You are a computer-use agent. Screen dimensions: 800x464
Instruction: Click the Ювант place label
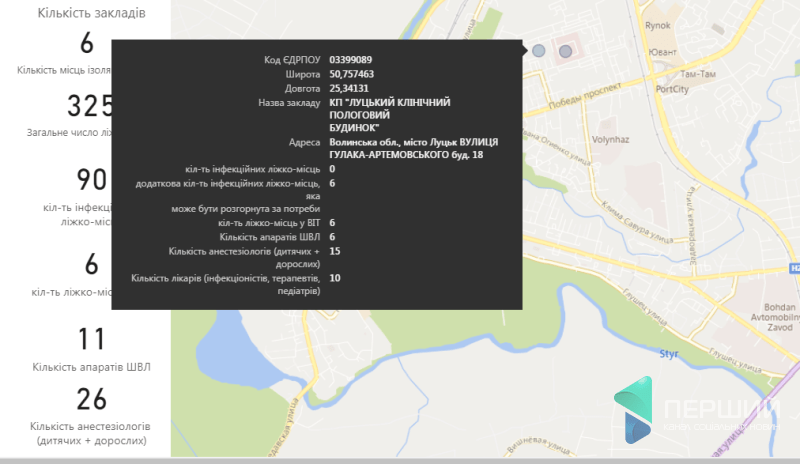(659, 49)
